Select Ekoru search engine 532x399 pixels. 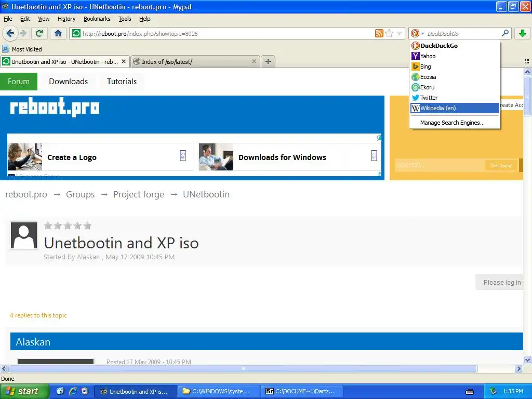tap(455, 87)
